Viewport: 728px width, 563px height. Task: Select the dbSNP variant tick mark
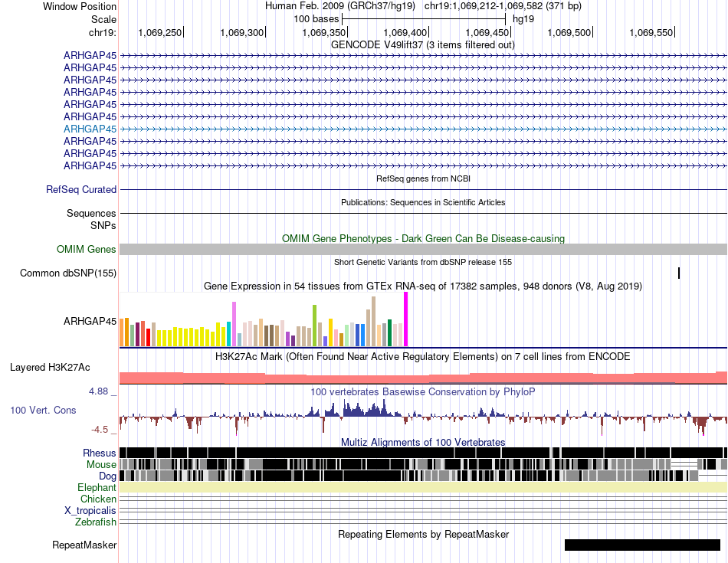click(679, 273)
